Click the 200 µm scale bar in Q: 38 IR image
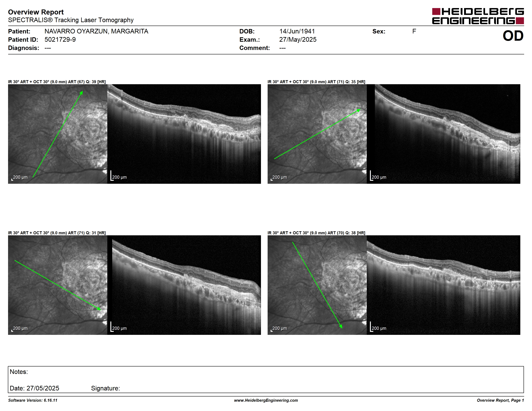Viewport: 532px width, 411px height. (x=279, y=328)
